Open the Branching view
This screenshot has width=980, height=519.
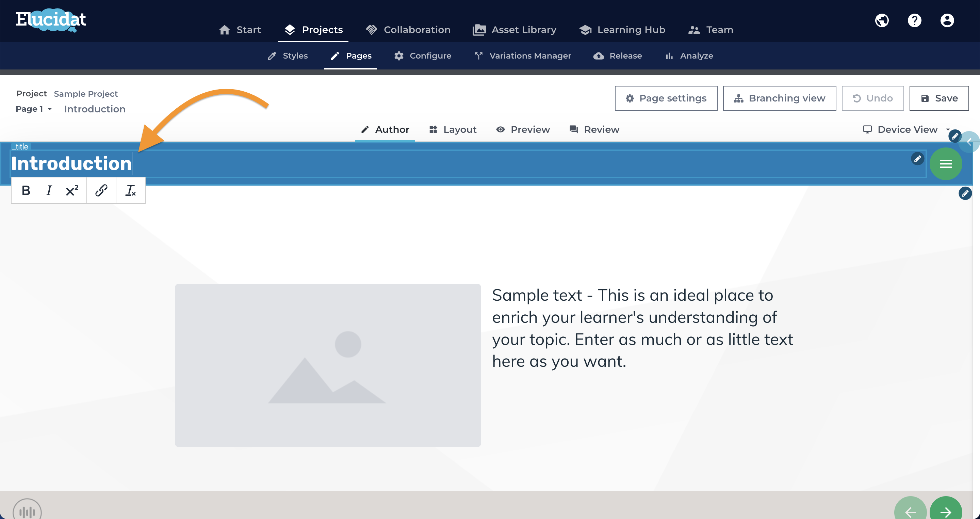coord(779,98)
